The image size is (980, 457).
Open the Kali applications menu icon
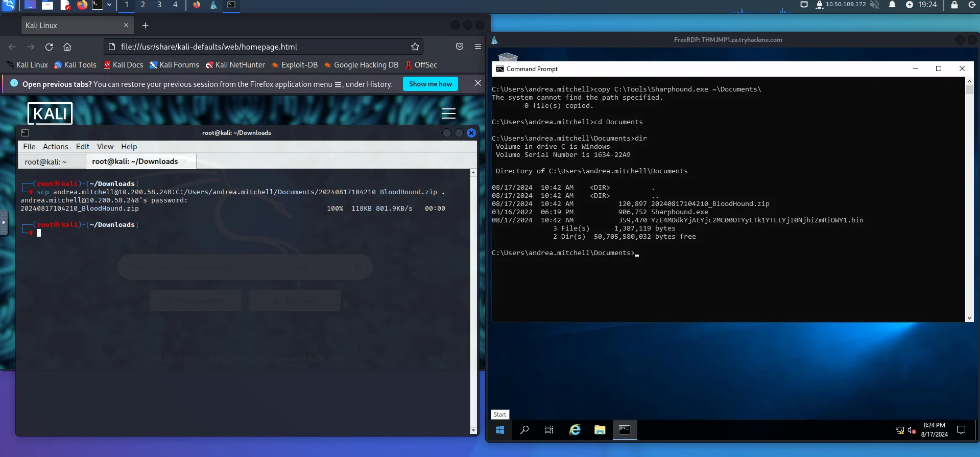point(9,5)
